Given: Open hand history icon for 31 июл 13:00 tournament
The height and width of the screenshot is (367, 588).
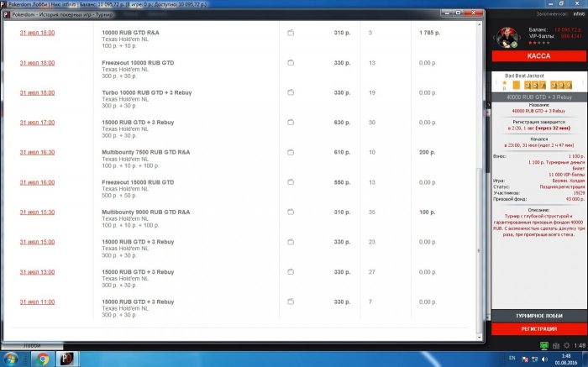Looking at the screenshot, I should pyautogui.click(x=291, y=272).
